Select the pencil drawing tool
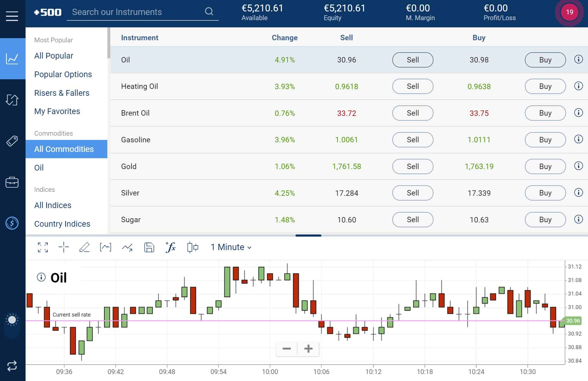 [x=84, y=247]
